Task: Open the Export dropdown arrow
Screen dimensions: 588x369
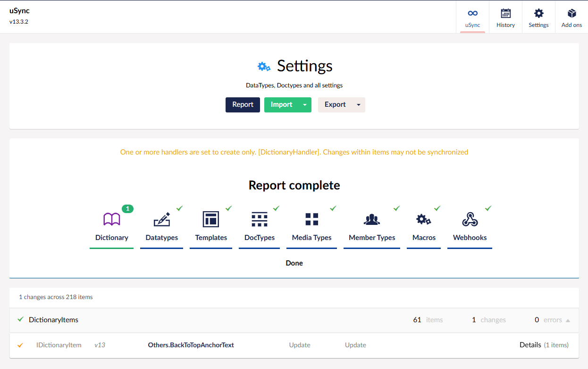Action: pyautogui.click(x=359, y=105)
